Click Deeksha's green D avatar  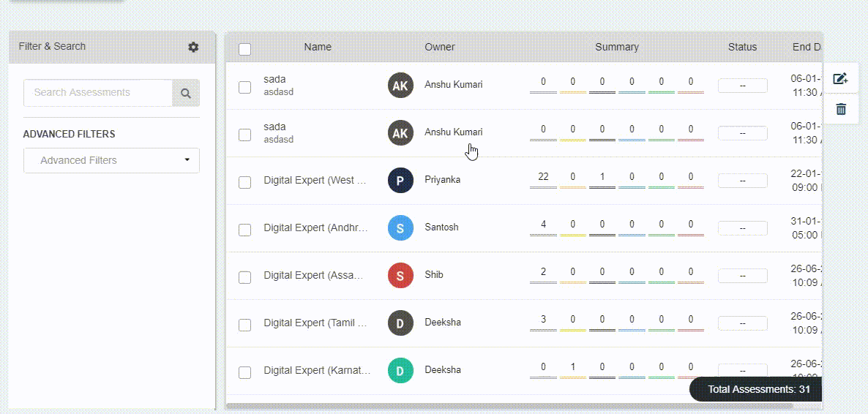tap(401, 371)
